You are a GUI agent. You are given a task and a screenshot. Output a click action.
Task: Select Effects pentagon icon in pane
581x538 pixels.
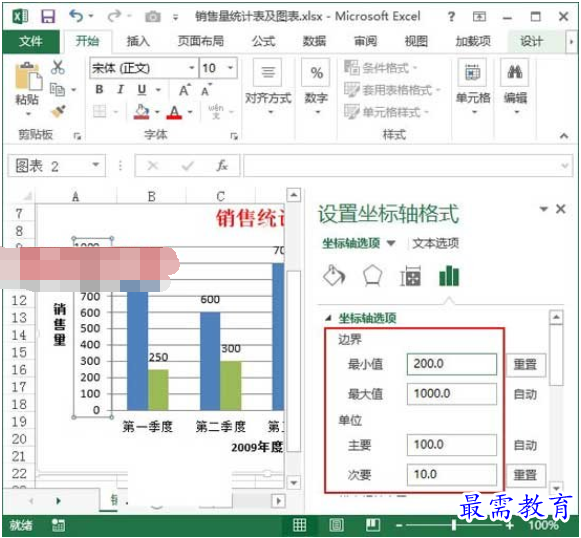pos(372,276)
